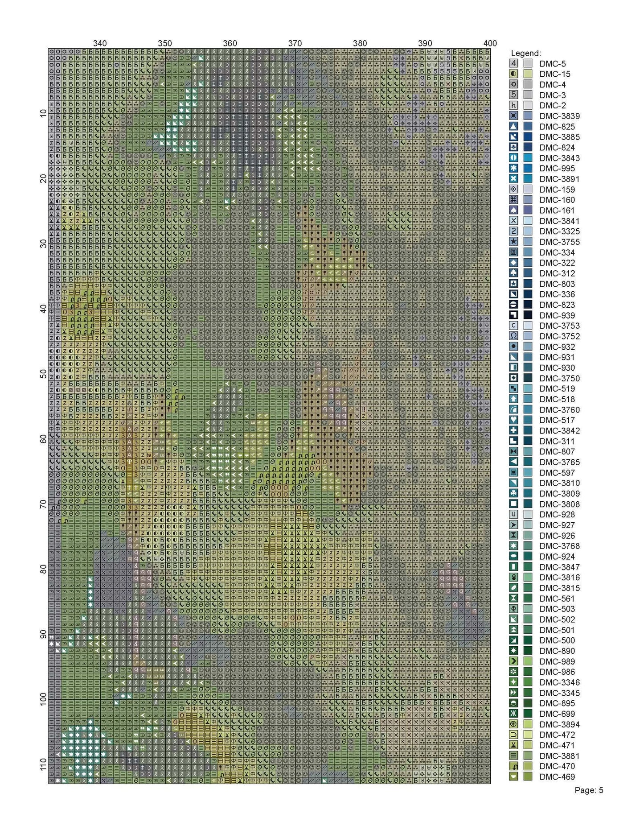
Task: Select the club symbol beside DMC-824
Action: tap(514, 148)
